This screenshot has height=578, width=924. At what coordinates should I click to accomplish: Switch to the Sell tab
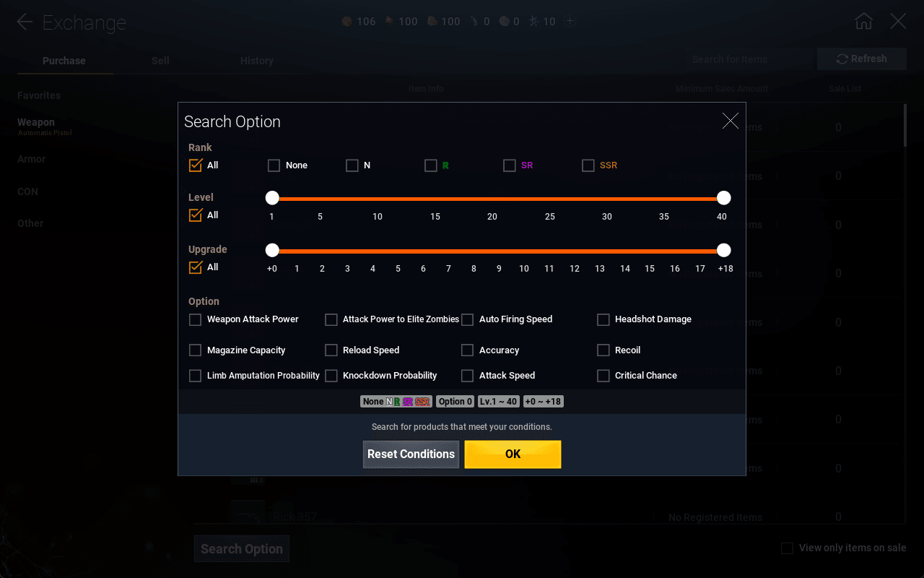tap(160, 61)
